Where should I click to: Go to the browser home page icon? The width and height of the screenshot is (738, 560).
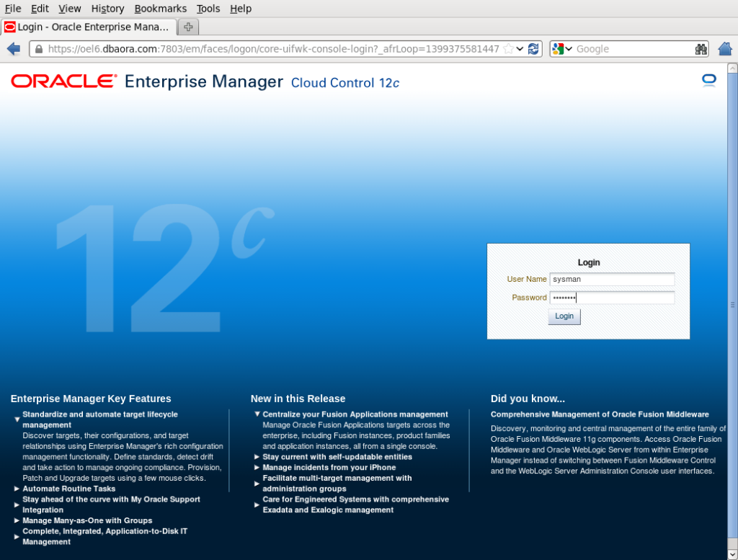(725, 49)
